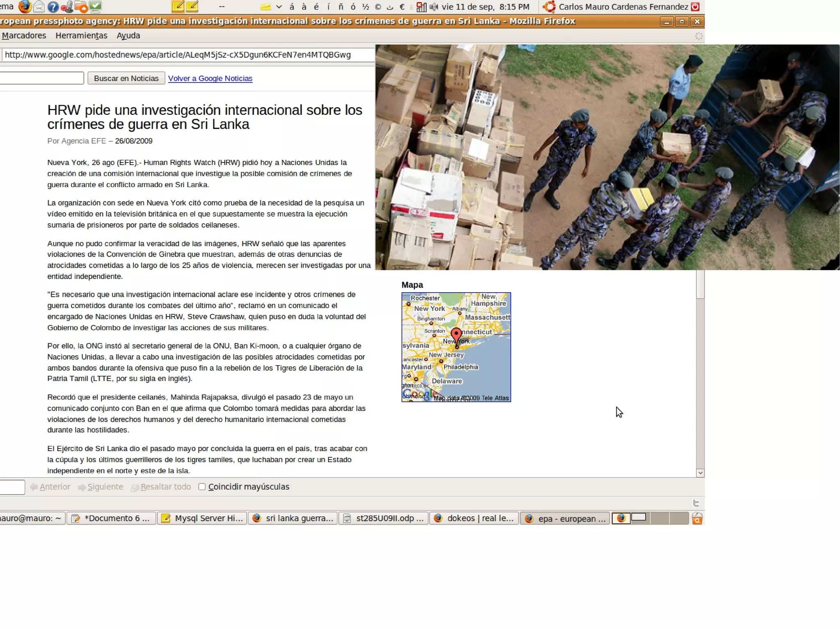The image size is (840, 630).
Task: Switch to the sri lanka guerra taskbar window
Action: (x=293, y=518)
